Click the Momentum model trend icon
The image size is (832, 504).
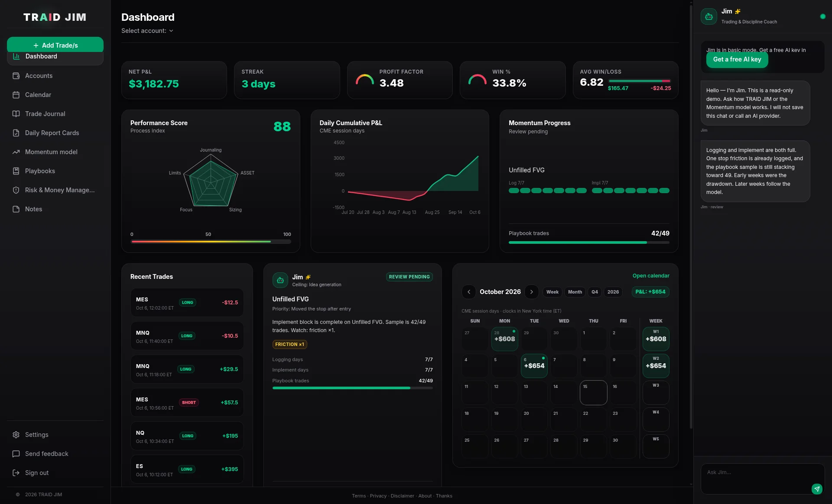16,152
